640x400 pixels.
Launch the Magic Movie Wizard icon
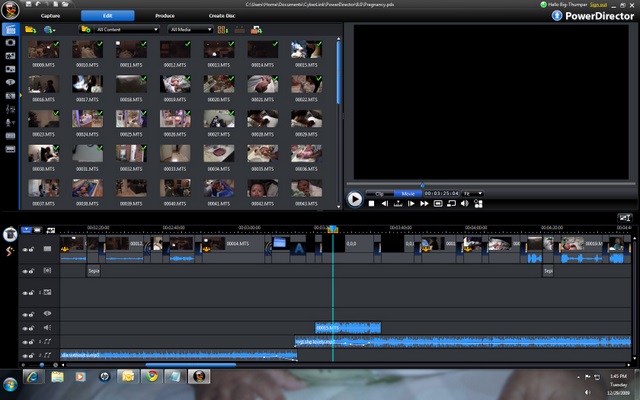point(10,234)
